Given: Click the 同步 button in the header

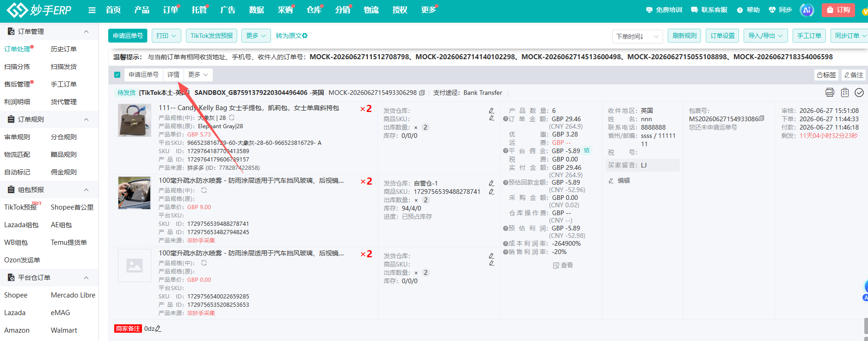Looking at the screenshot, I should [x=780, y=10].
